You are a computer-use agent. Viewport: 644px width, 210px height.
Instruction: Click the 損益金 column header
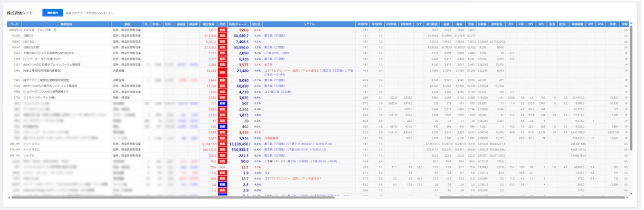(x=182, y=24)
